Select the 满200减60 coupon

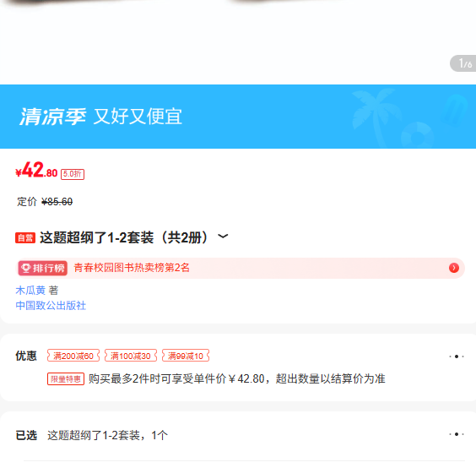click(73, 356)
